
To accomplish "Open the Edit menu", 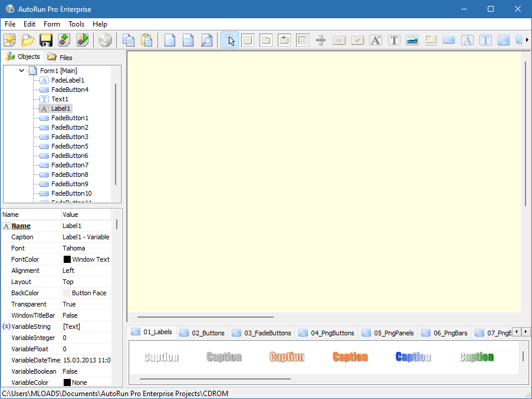I will pos(29,24).
